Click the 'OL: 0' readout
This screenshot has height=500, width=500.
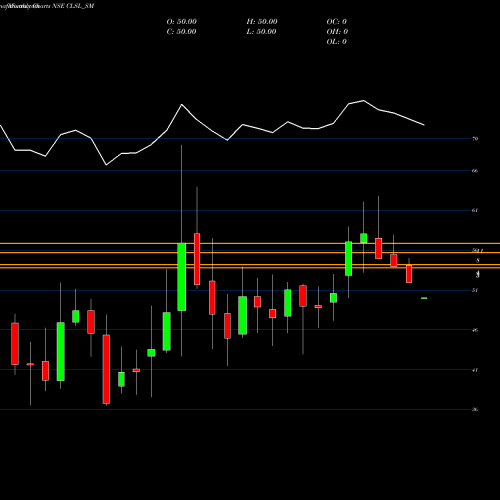(x=337, y=42)
